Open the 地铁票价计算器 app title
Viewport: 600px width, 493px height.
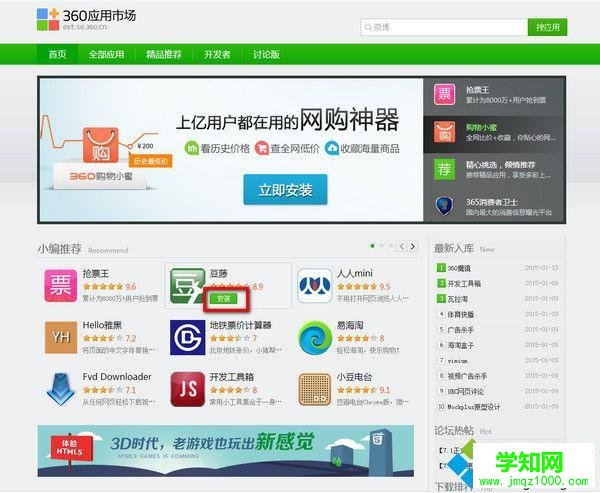point(240,325)
